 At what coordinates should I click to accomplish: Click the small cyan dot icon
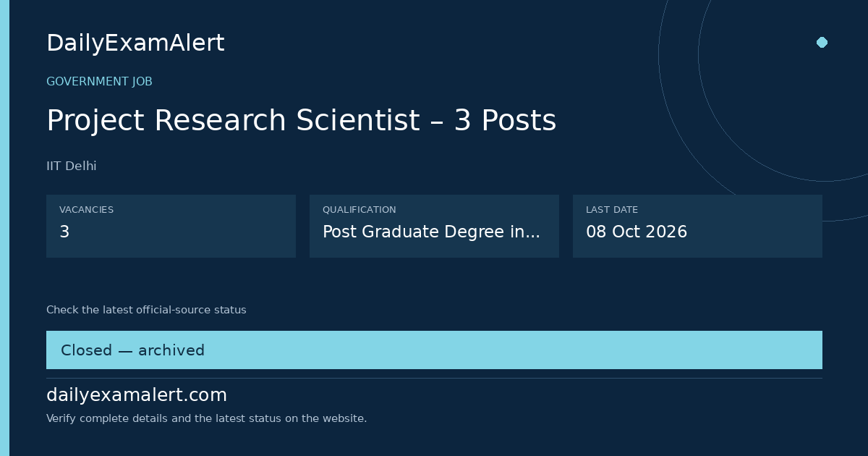[x=822, y=42]
